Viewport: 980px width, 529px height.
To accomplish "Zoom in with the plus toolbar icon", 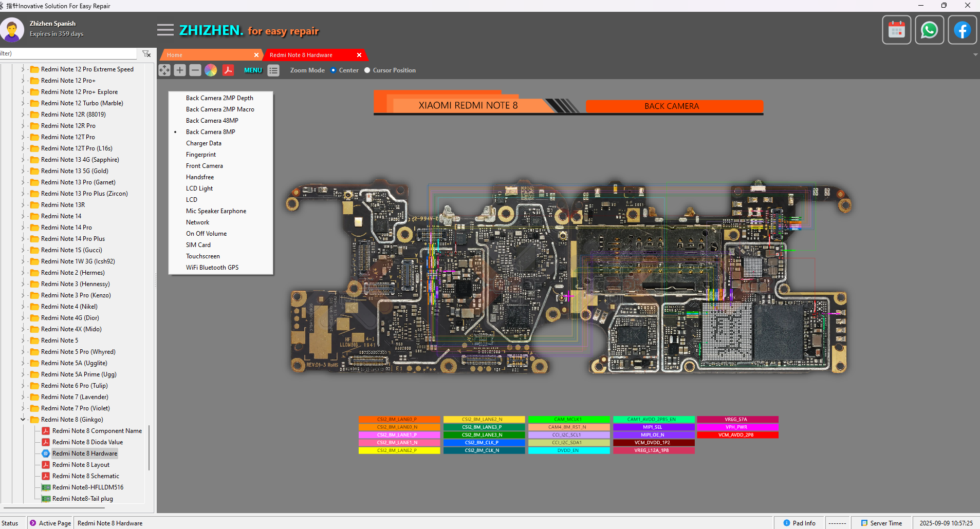I will pos(180,70).
